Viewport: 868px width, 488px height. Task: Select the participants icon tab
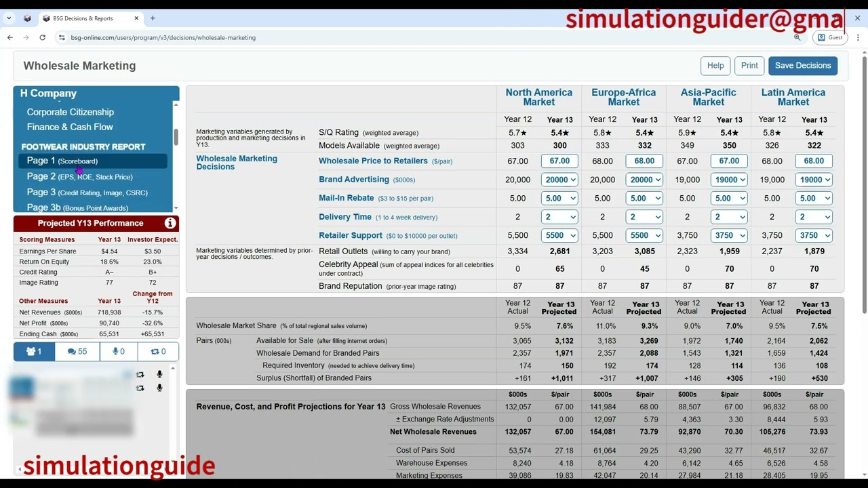[x=33, y=351]
